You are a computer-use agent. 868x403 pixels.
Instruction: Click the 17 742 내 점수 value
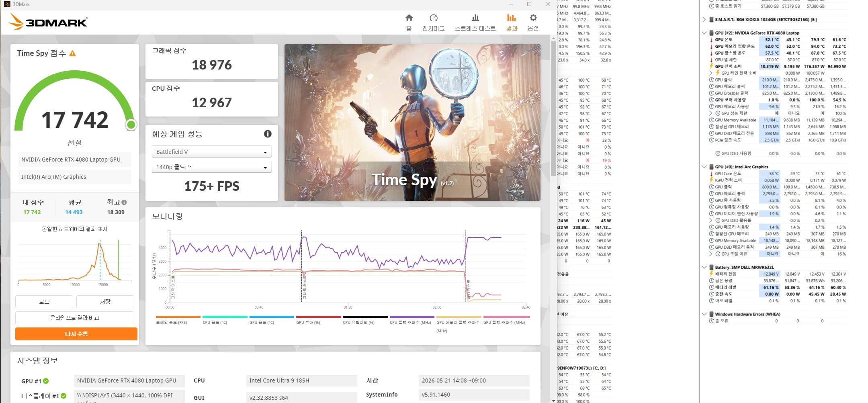pyautogui.click(x=32, y=212)
